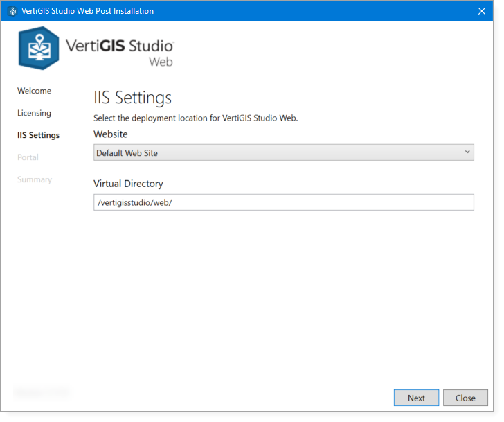Select the Summary step in sidebar
Screen dimensions: 504x422
[x=35, y=179]
